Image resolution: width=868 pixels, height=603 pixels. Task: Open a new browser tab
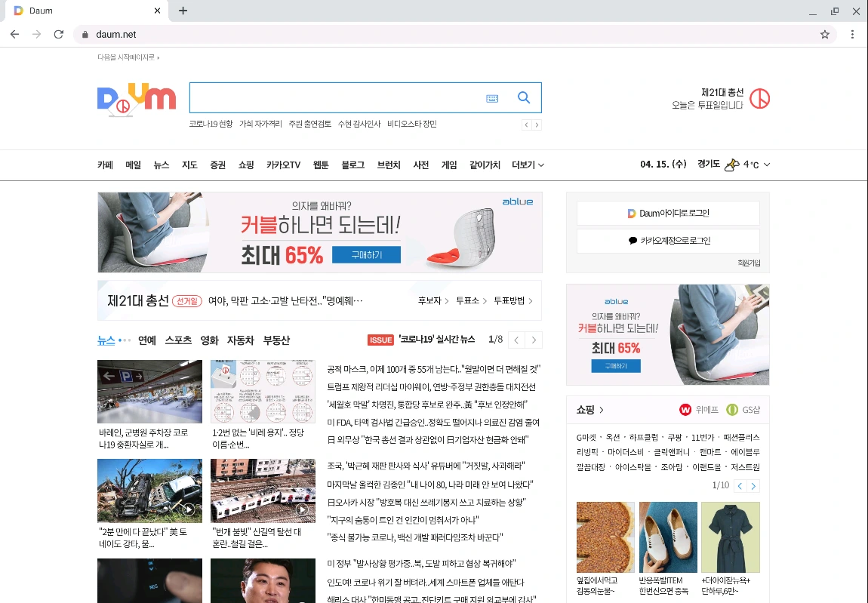coord(183,11)
